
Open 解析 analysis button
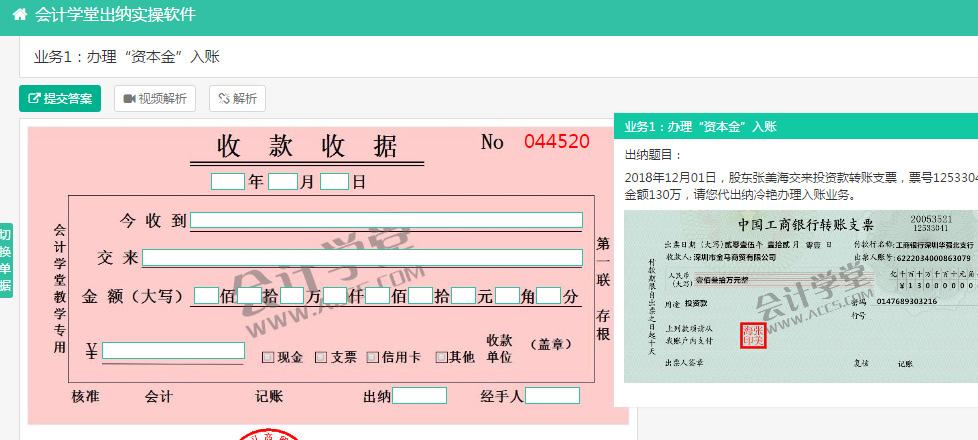237,98
